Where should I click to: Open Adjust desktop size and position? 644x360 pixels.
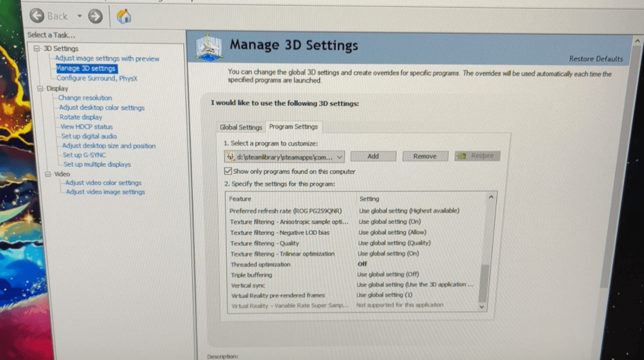(109, 146)
